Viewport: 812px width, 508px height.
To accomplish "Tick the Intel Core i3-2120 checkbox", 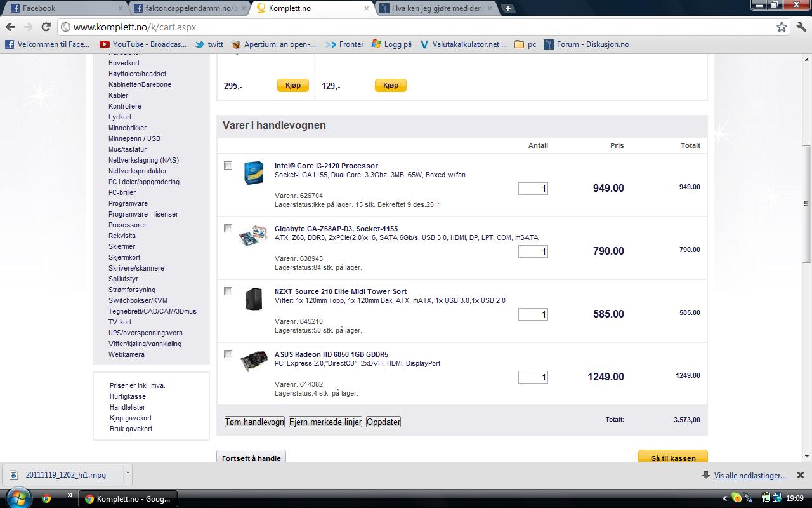I will (228, 166).
